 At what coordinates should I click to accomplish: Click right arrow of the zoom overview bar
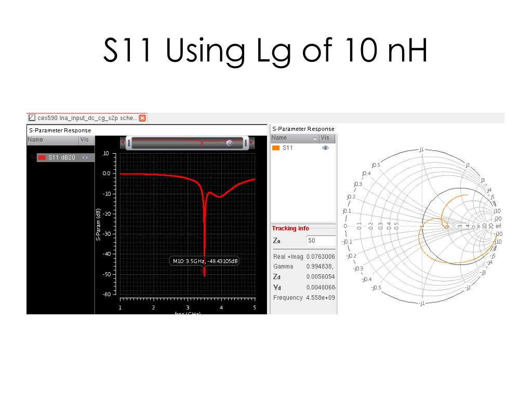pos(251,143)
